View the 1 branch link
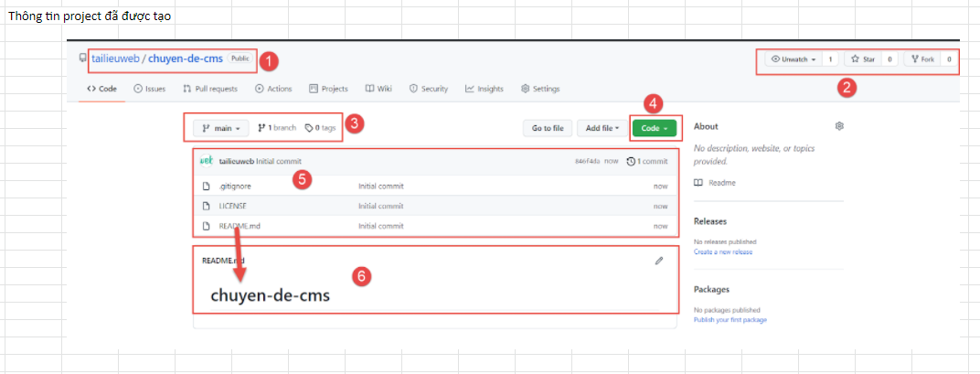Image resolution: width=980 pixels, height=374 pixels. 278,128
